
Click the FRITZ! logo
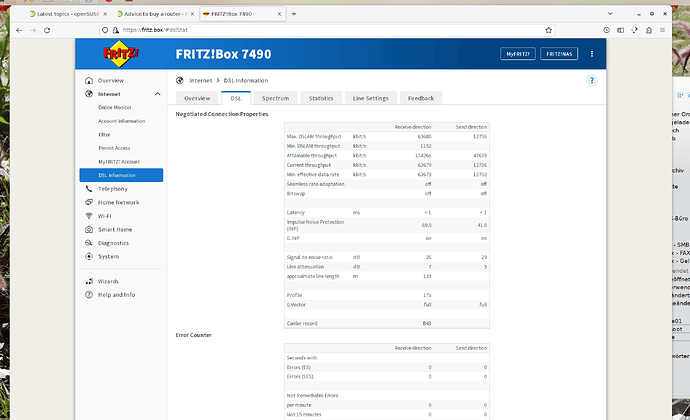121,54
